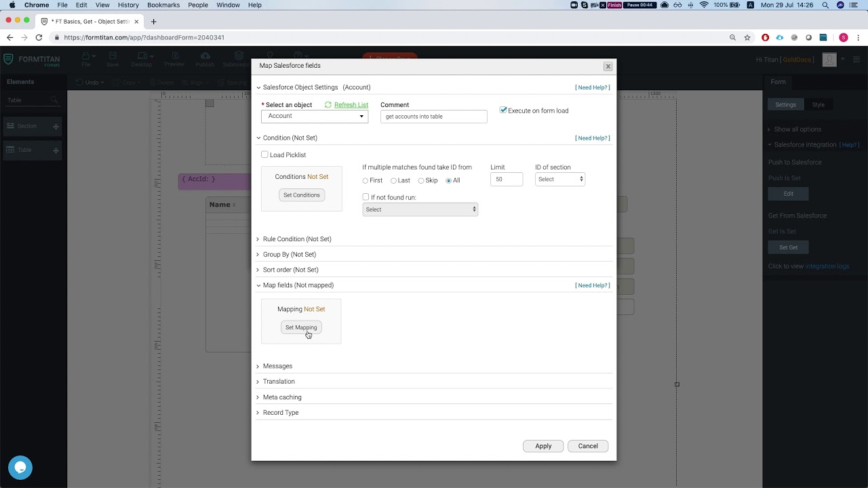Open the History menu in the menu bar

pyautogui.click(x=128, y=5)
